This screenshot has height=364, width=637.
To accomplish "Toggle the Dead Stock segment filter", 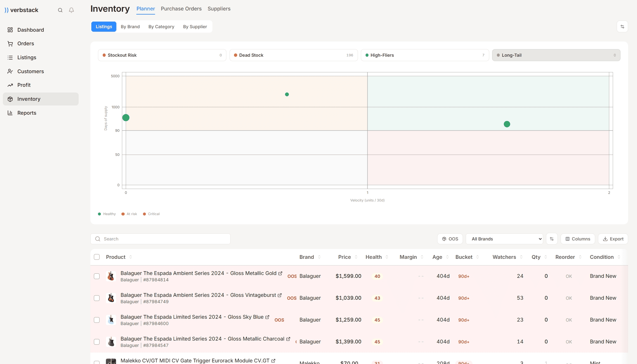I will 294,55.
